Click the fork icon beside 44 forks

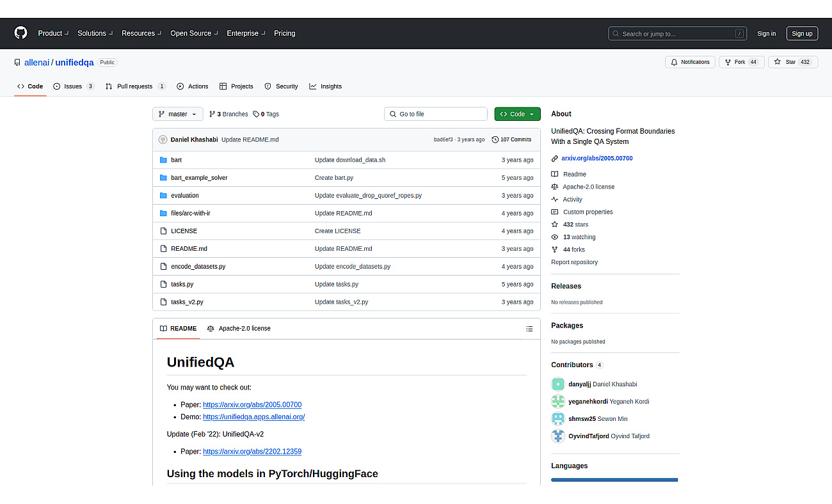pyautogui.click(x=555, y=249)
